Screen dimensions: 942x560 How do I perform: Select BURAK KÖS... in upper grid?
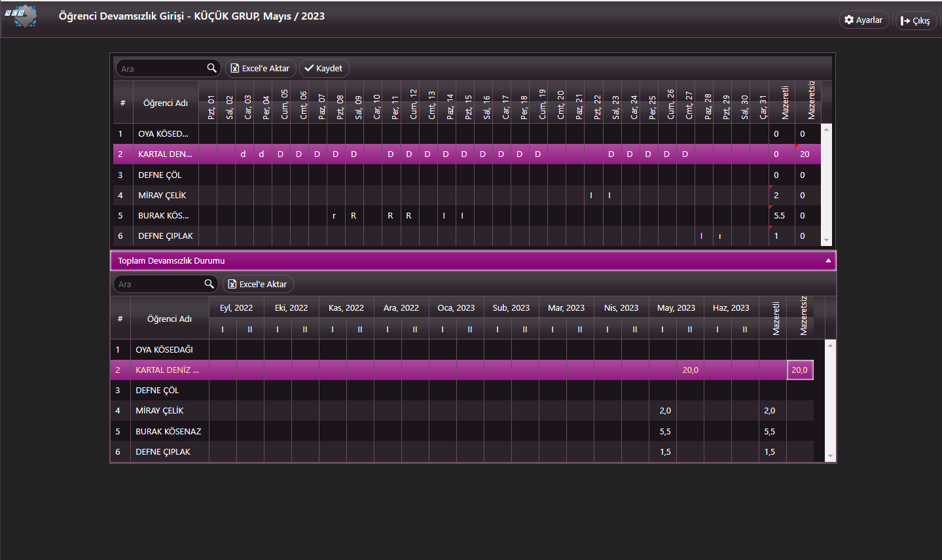(467, 215)
